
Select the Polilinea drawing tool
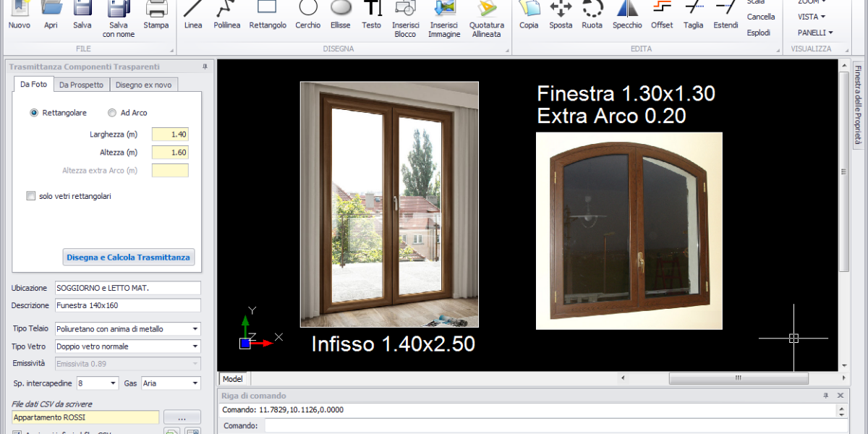[226, 14]
